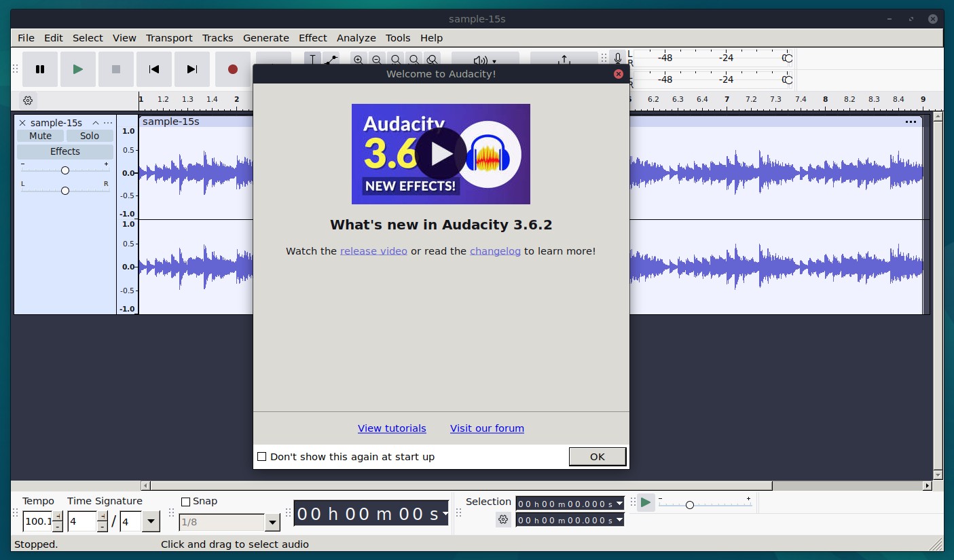Click the Pause transport button
This screenshot has width=954, height=560.
[40, 69]
